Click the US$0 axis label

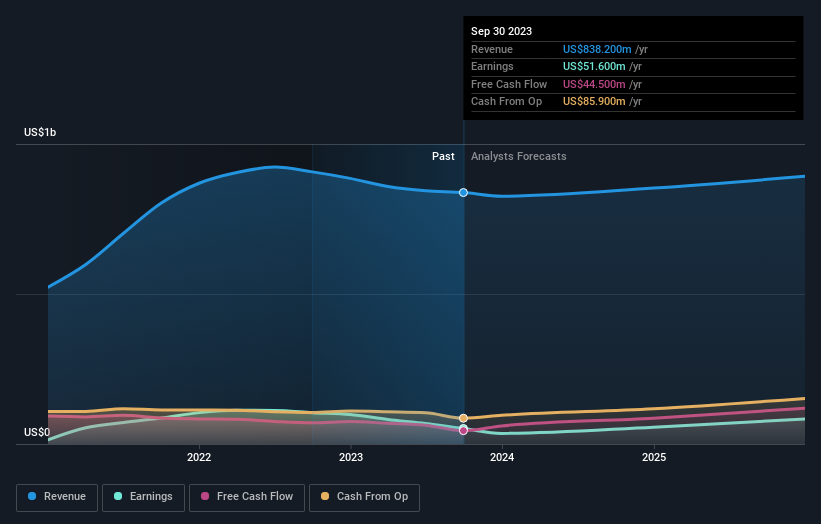pos(37,432)
